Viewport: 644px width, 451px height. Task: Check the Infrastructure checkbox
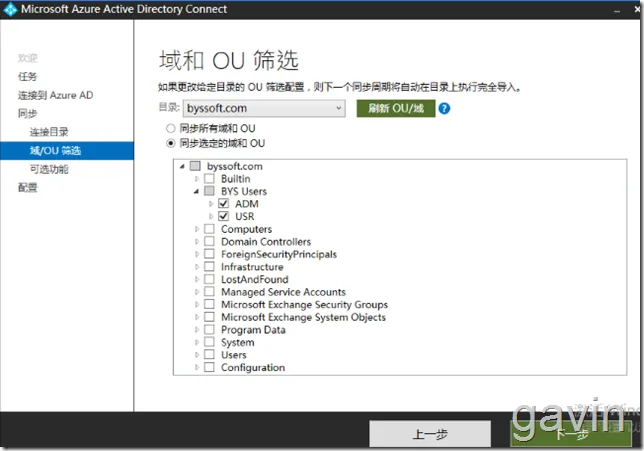click(209, 267)
